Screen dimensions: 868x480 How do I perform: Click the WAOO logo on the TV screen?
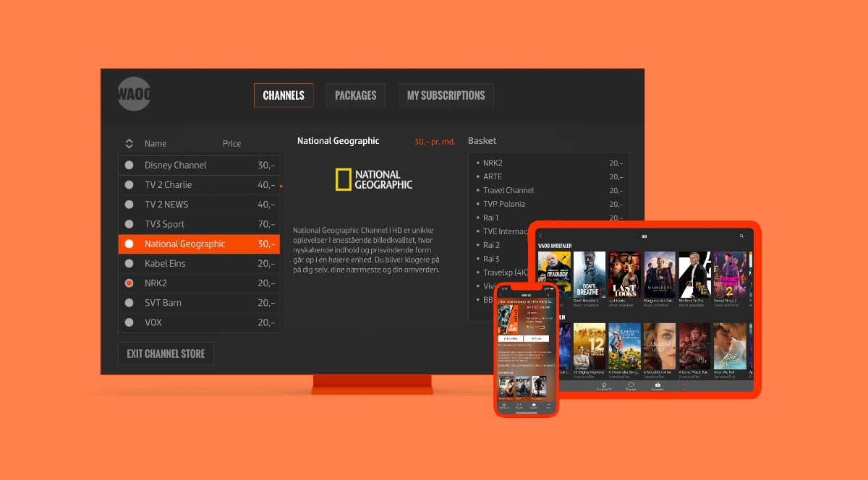135,94
